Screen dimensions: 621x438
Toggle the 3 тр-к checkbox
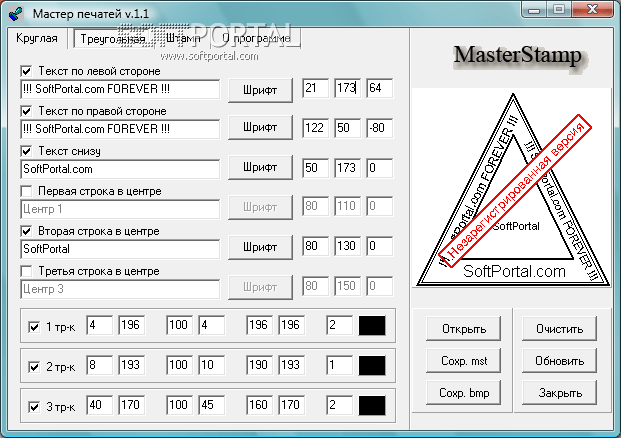(x=34, y=407)
